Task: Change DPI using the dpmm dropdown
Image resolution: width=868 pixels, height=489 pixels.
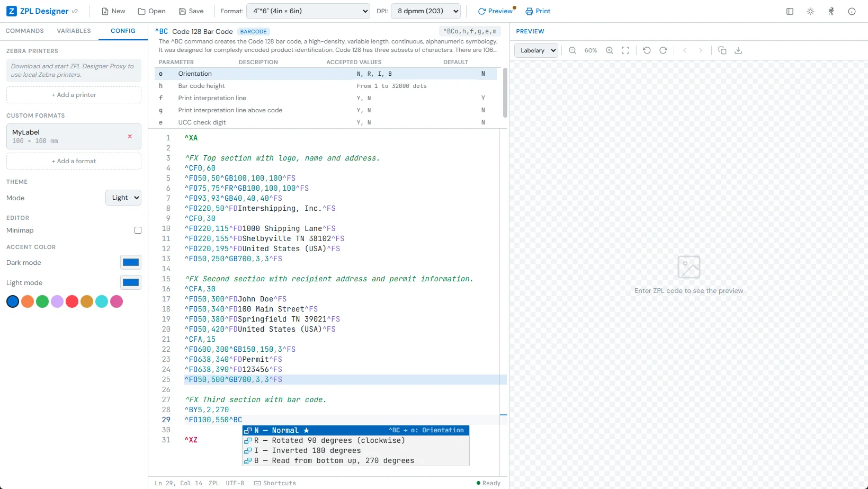Action: click(x=426, y=11)
